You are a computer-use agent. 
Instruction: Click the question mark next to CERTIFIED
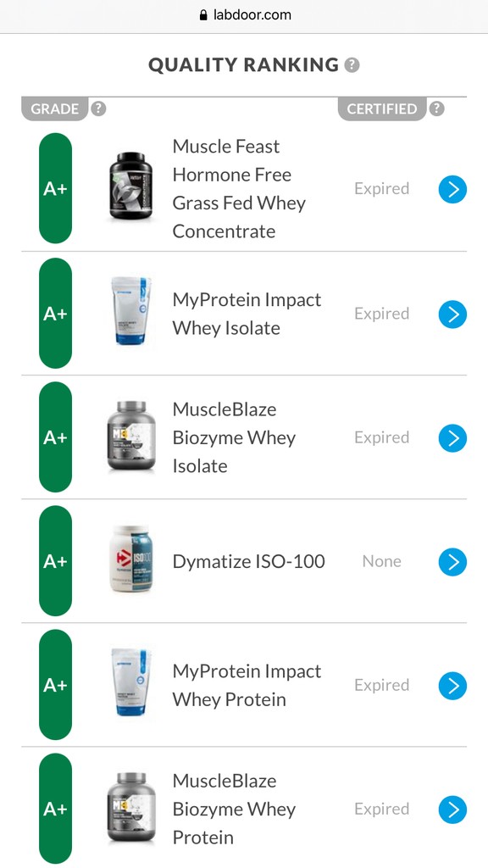pyautogui.click(x=436, y=108)
